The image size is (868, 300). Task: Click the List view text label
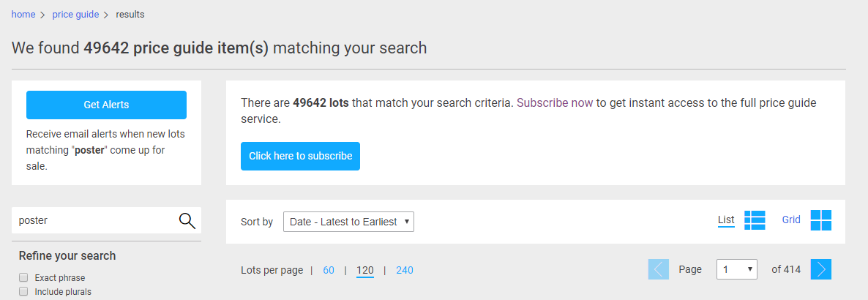point(726,220)
